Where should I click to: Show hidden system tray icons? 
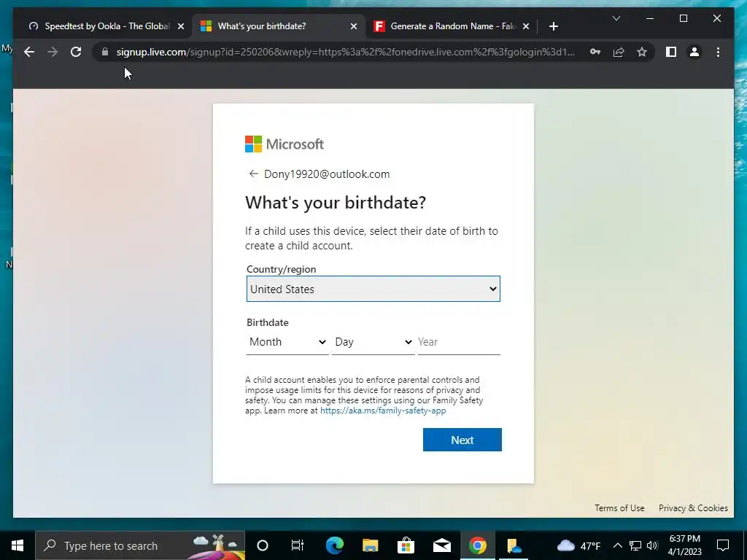[x=617, y=545]
